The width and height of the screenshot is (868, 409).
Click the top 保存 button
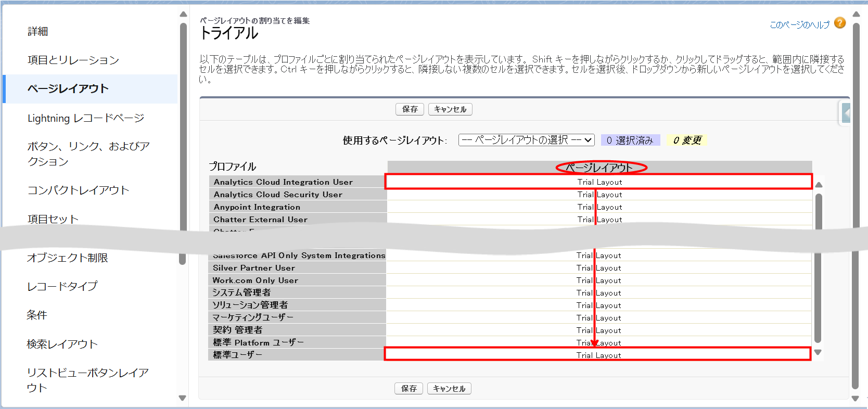[410, 109]
